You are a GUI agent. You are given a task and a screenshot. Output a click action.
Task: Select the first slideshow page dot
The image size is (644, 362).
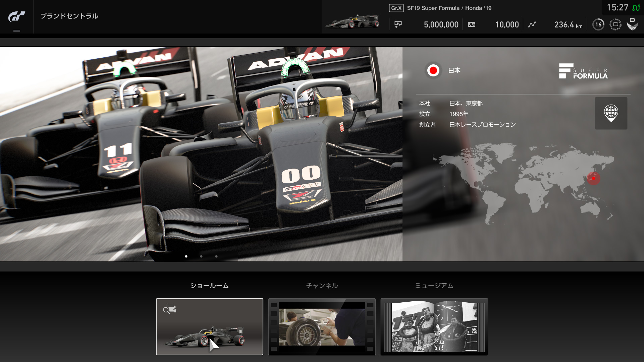tap(186, 256)
